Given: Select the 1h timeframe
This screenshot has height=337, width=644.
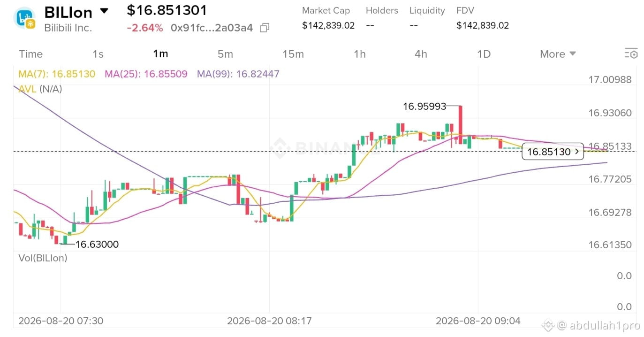Looking at the screenshot, I should click(x=360, y=54).
